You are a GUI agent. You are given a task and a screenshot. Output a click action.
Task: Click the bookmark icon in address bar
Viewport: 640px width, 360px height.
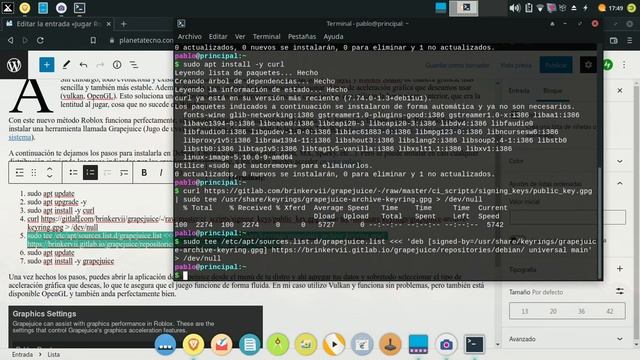[x=93, y=40]
